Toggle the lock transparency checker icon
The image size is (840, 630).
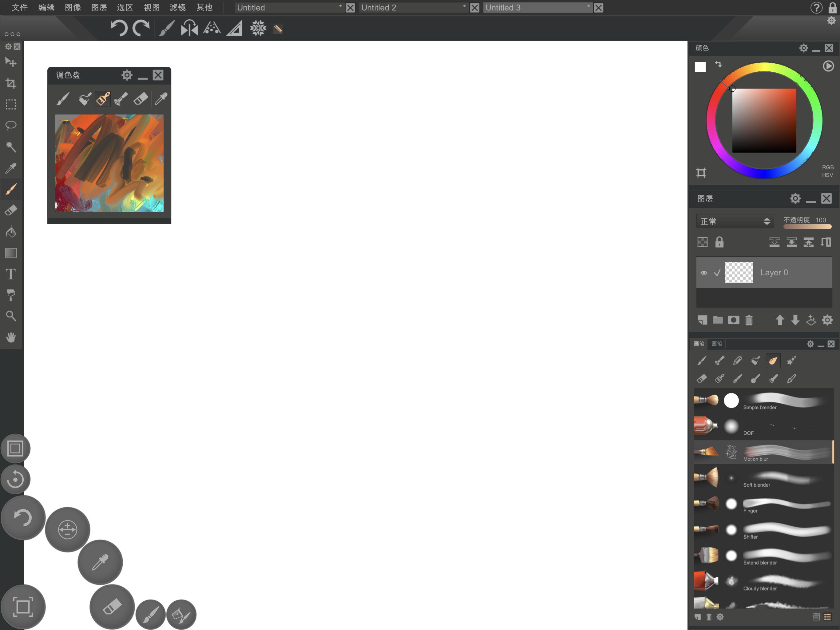click(703, 242)
